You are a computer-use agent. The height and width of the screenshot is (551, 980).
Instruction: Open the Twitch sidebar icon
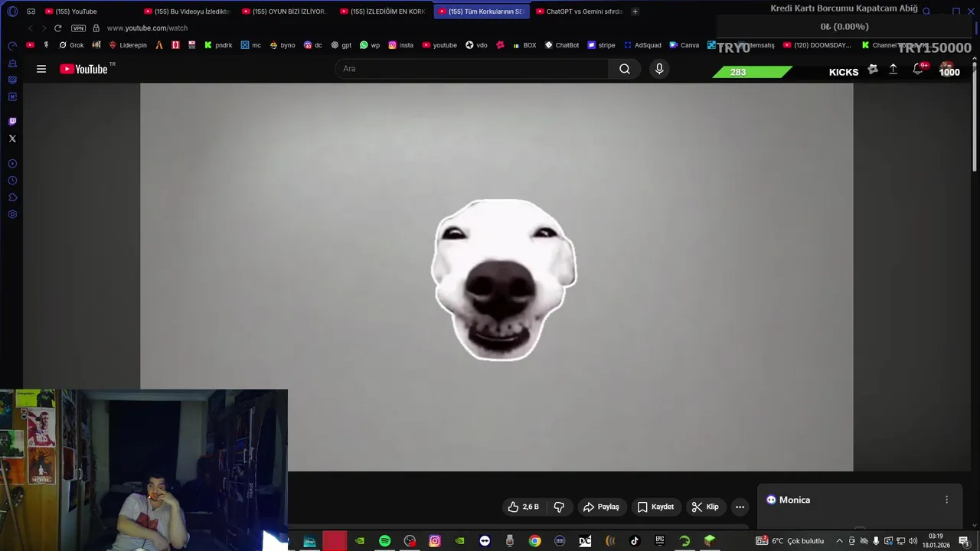(12, 121)
